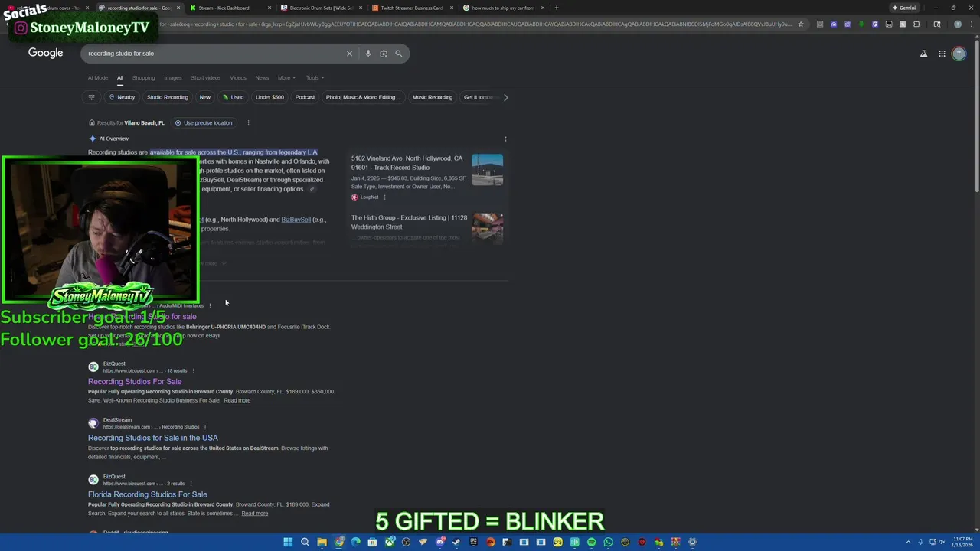980x551 pixels.
Task: Open Google Lens image search
Action: click(384, 54)
